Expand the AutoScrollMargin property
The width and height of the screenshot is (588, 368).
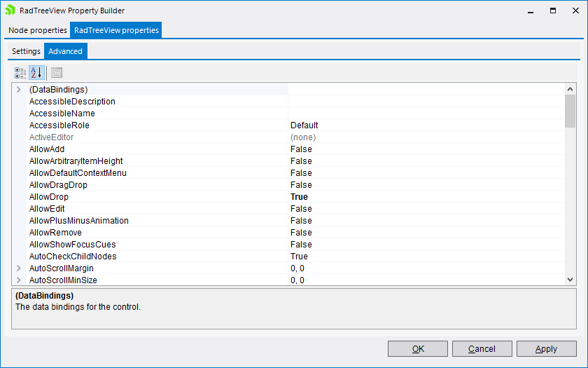tap(19, 268)
